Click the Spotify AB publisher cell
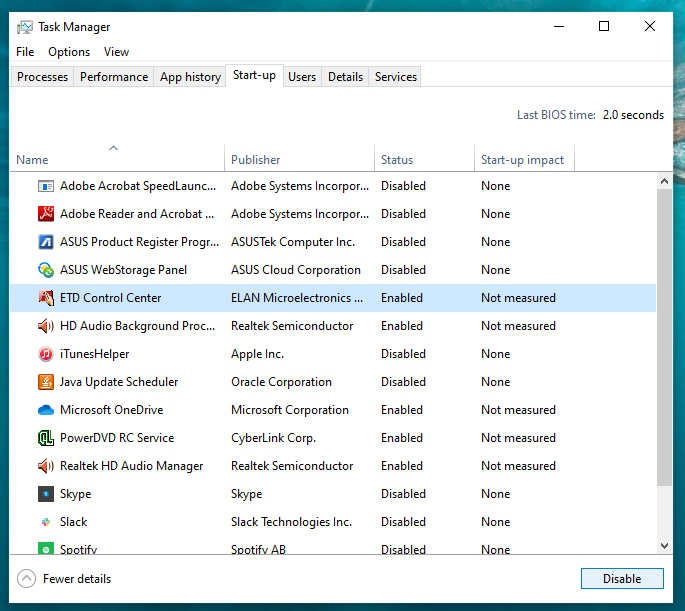Screen dimensions: 685x611 pos(258,549)
